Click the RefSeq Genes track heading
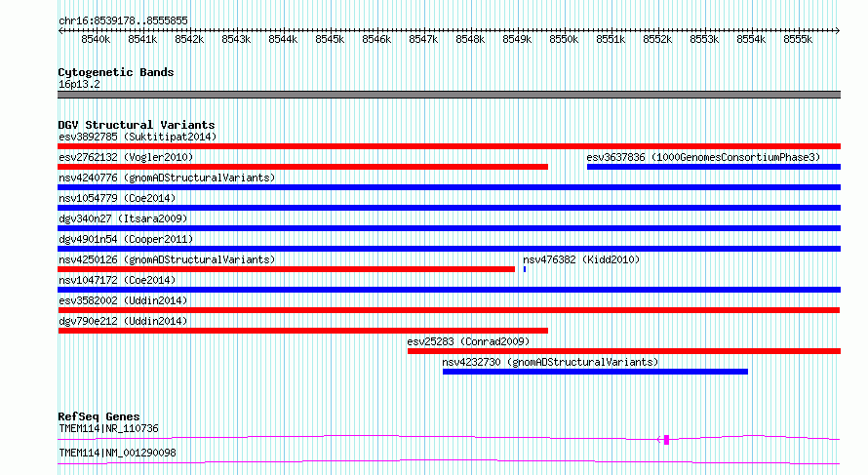Viewport: 868px width, 475px height. 99,416
